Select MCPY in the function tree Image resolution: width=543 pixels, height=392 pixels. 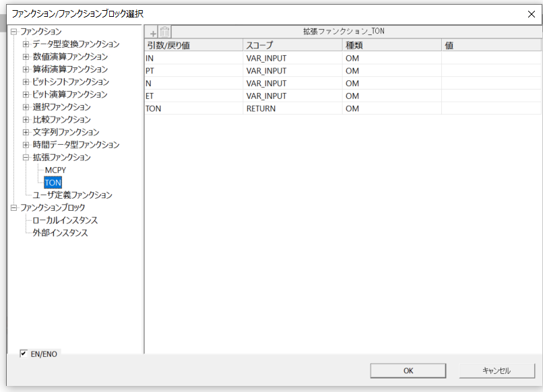click(x=55, y=170)
